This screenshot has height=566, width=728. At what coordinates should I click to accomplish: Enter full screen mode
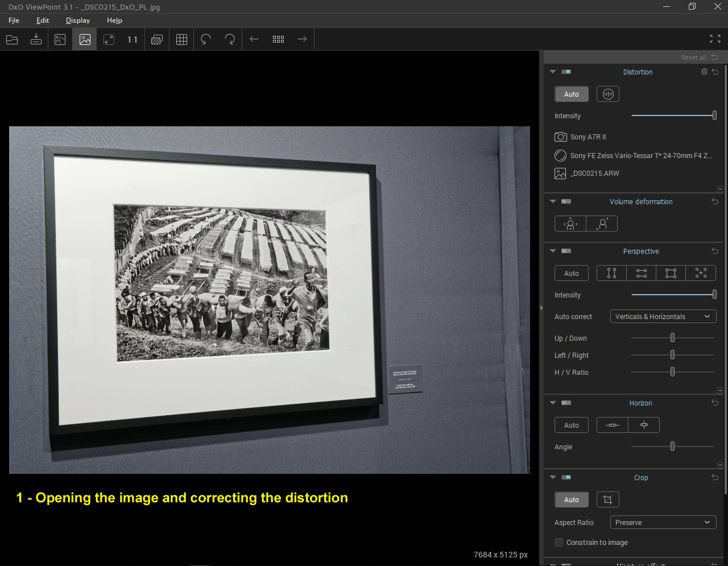(715, 39)
